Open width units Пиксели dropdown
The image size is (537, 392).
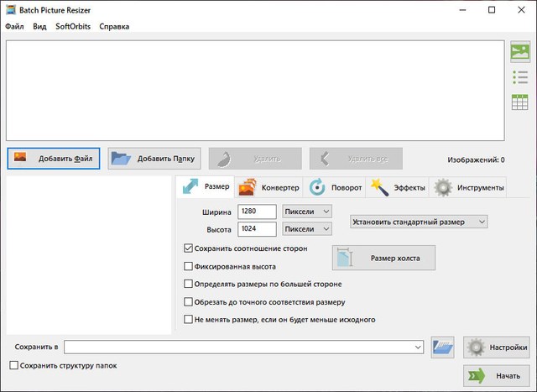(307, 211)
